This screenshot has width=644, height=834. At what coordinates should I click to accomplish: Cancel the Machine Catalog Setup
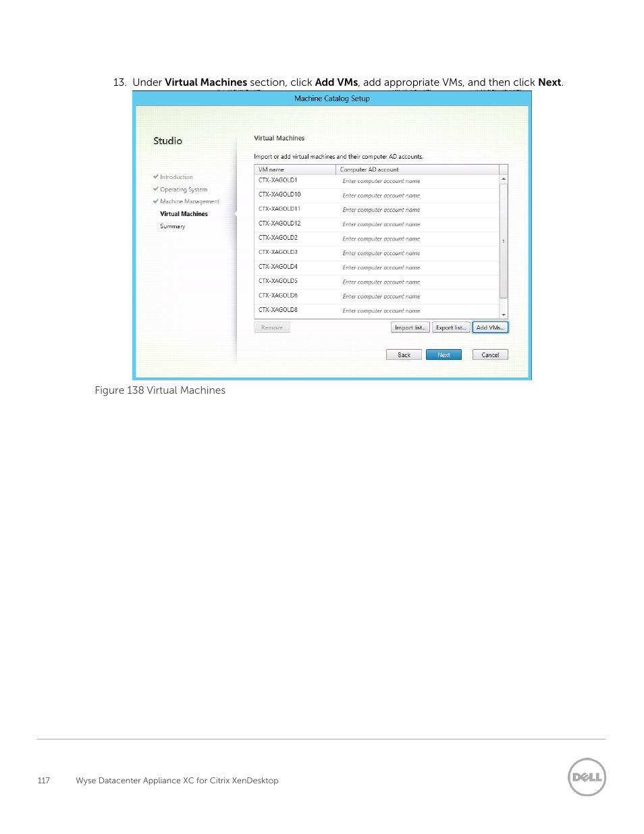(490, 355)
